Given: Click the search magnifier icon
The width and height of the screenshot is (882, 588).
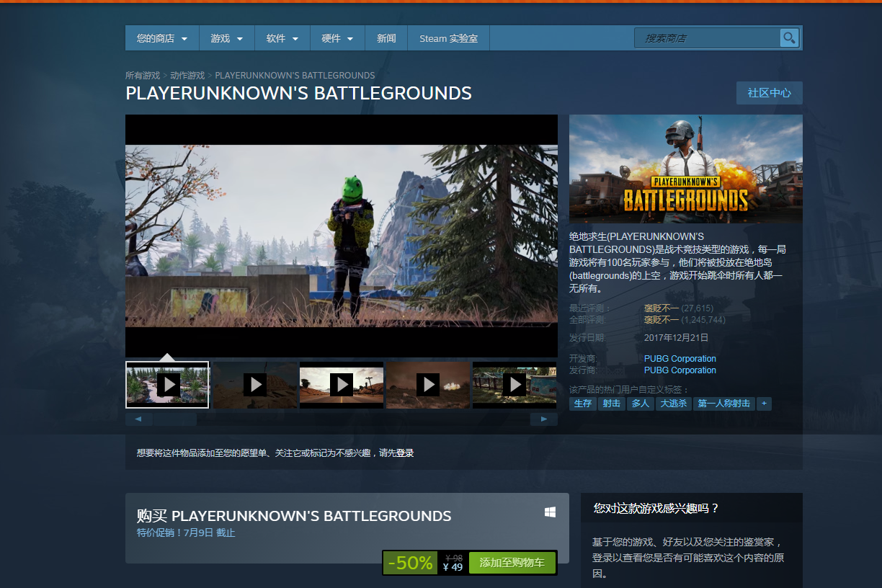Looking at the screenshot, I should (x=789, y=38).
